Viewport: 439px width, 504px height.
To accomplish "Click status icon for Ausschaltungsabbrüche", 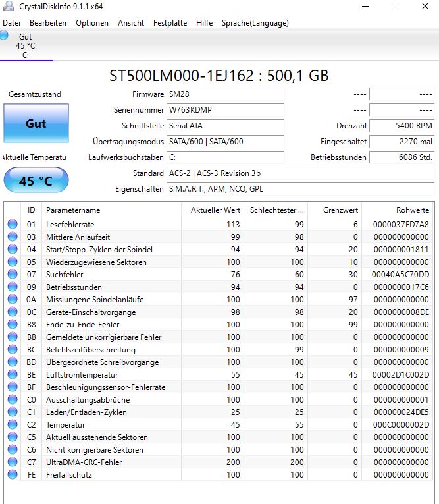I will [13, 399].
